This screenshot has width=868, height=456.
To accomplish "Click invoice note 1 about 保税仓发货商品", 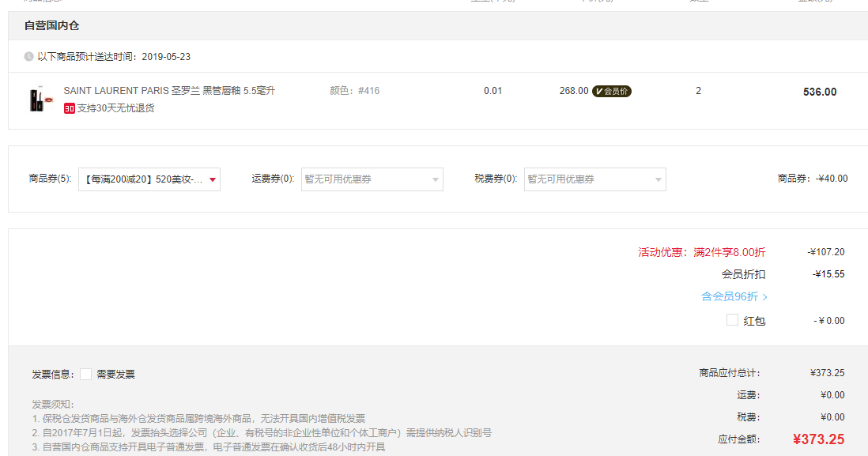I will 198,418.
